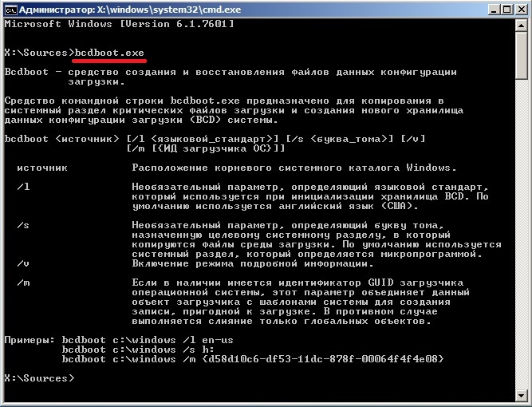Screen dimensions: 532x407
Task: Click the GUID '{d58d10c6-df53-11dc-878f-00064f4f4e08}'
Action: [x=323, y=359]
